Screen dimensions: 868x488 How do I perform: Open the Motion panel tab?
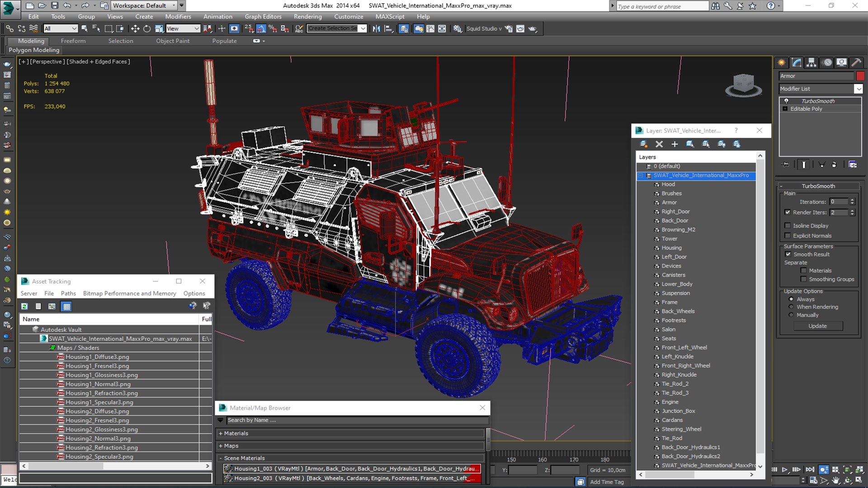coord(827,63)
